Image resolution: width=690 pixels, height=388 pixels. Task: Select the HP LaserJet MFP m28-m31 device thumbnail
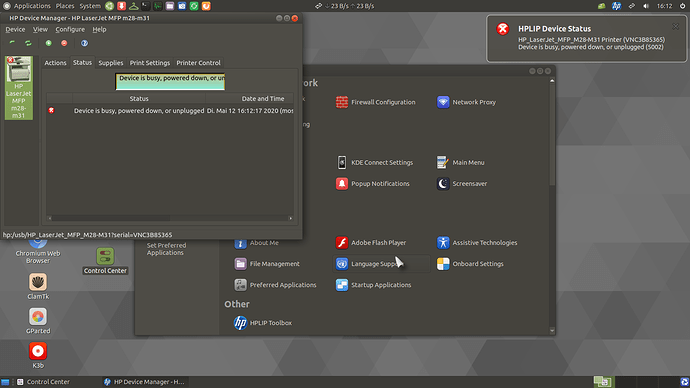18,88
